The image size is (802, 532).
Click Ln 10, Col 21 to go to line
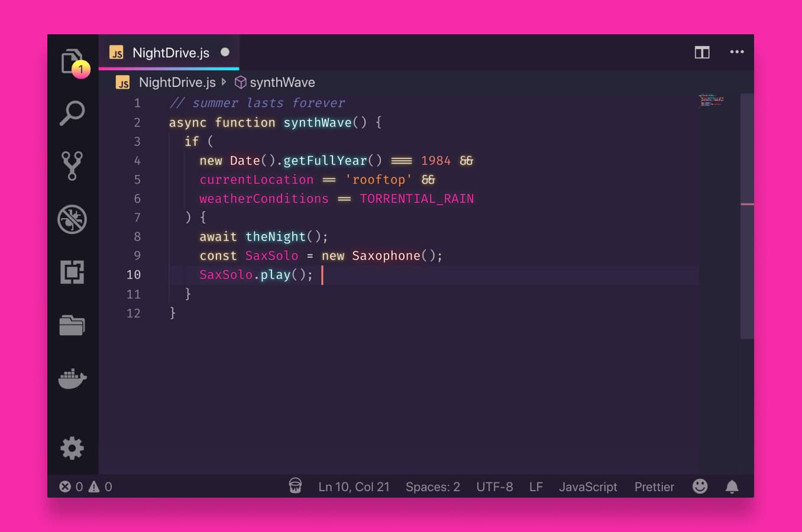354,486
